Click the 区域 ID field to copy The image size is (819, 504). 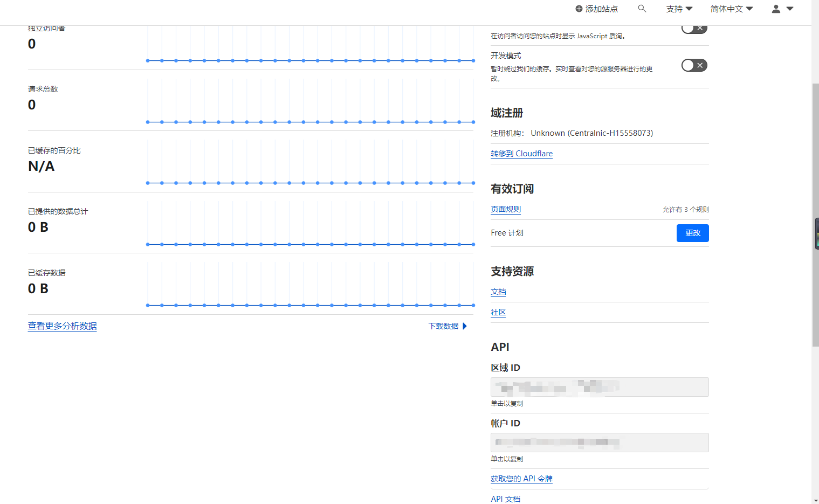(x=599, y=387)
